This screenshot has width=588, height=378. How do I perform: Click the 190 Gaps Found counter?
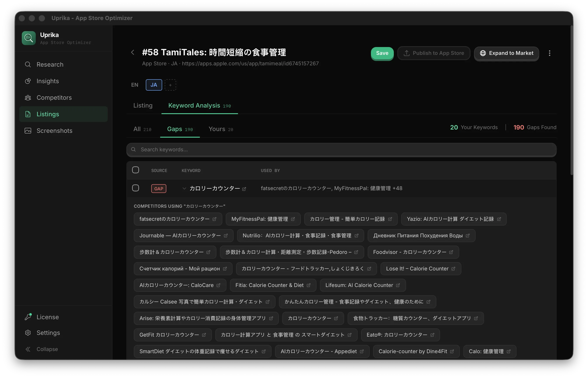(535, 127)
